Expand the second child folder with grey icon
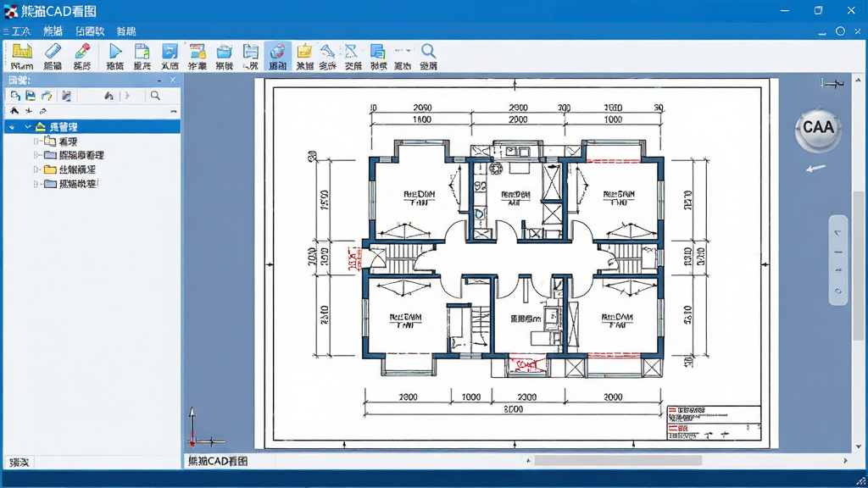Image resolution: width=868 pixels, height=488 pixels. [x=36, y=156]
